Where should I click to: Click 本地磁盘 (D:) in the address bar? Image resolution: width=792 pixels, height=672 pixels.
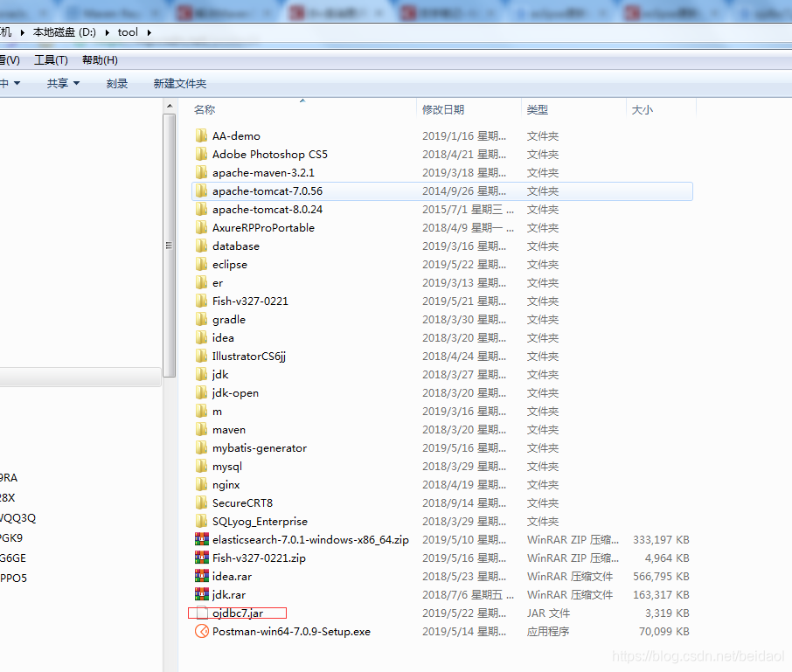[64, 32]
